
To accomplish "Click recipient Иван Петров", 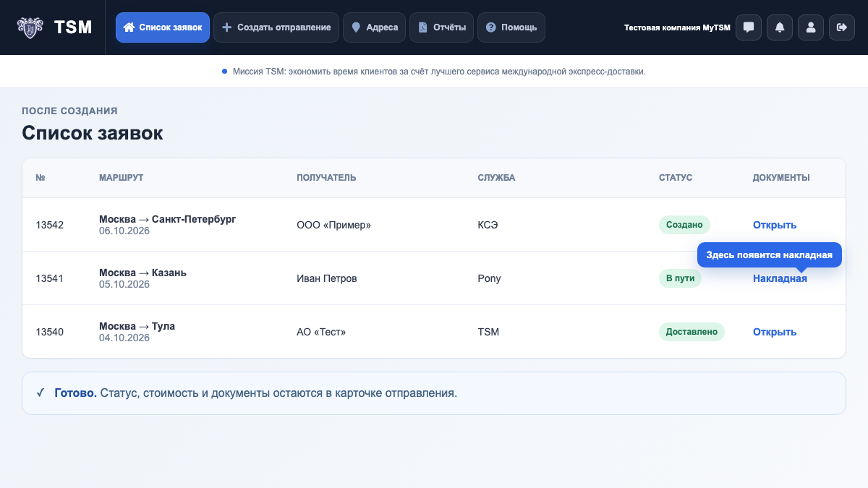I will (x=326, y=278).
